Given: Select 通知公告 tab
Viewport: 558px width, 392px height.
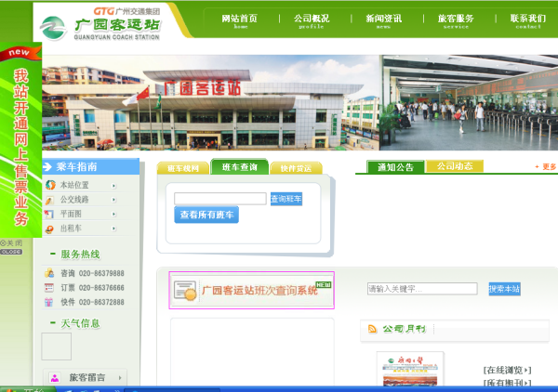Looking at the screenshot, I should point(395,167).
